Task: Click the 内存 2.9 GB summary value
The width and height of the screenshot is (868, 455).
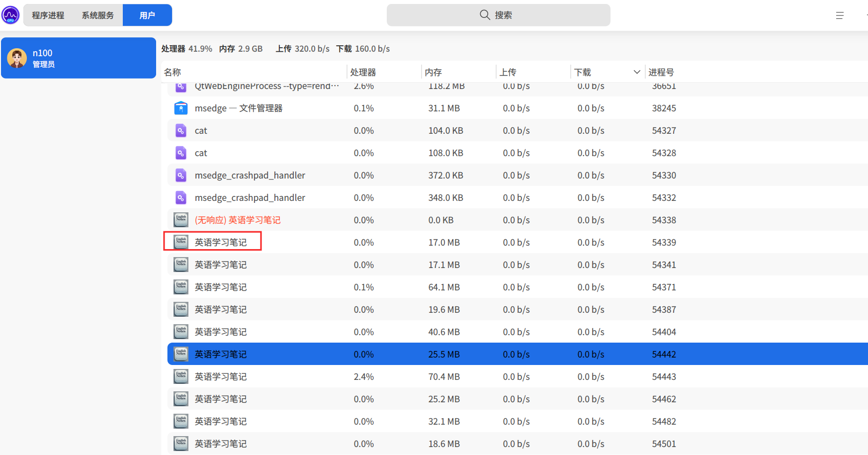Action: (x=251, y=49)
